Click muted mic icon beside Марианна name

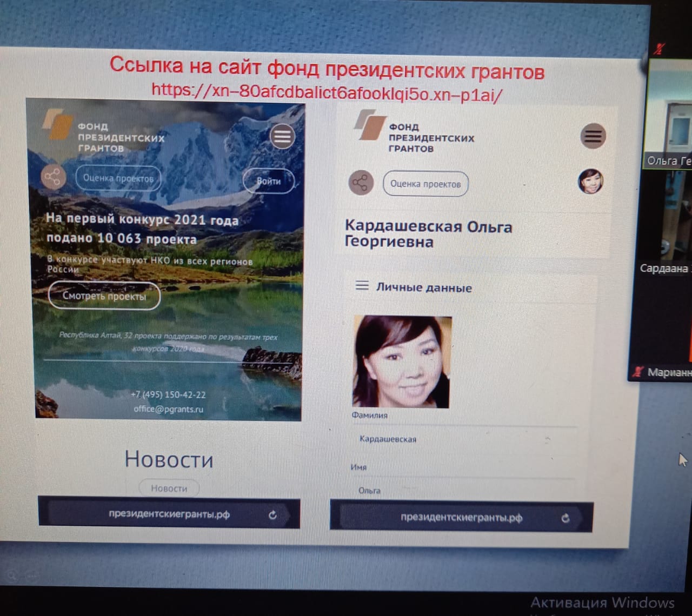click(638, 372)
